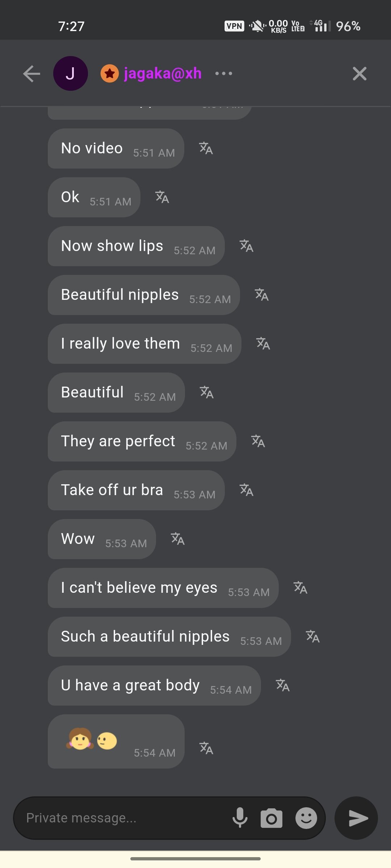Viewport: 391px width, 868px height.
Task: Translate the "I really love them" message
Action: coord(263,344)
